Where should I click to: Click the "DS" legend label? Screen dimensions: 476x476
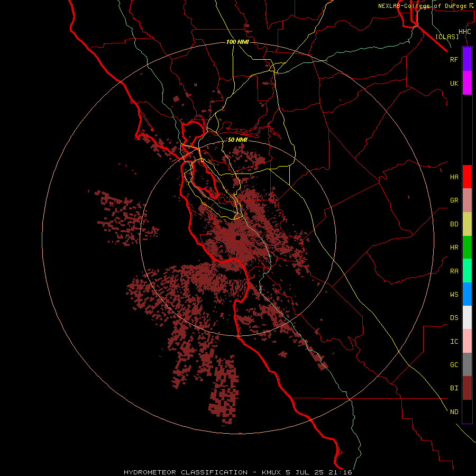coord(454,318)
